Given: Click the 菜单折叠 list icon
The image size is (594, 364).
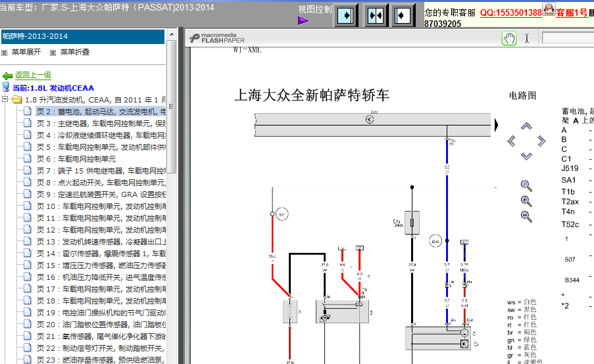Looking at the screenshot, I should pos(53,53).
